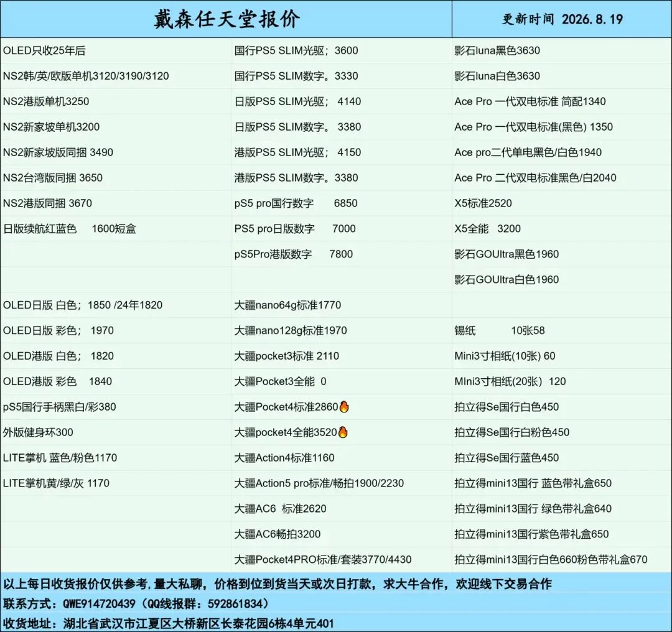Select 大疆Pocket4PRO标准/套装3770/4430

323,560
